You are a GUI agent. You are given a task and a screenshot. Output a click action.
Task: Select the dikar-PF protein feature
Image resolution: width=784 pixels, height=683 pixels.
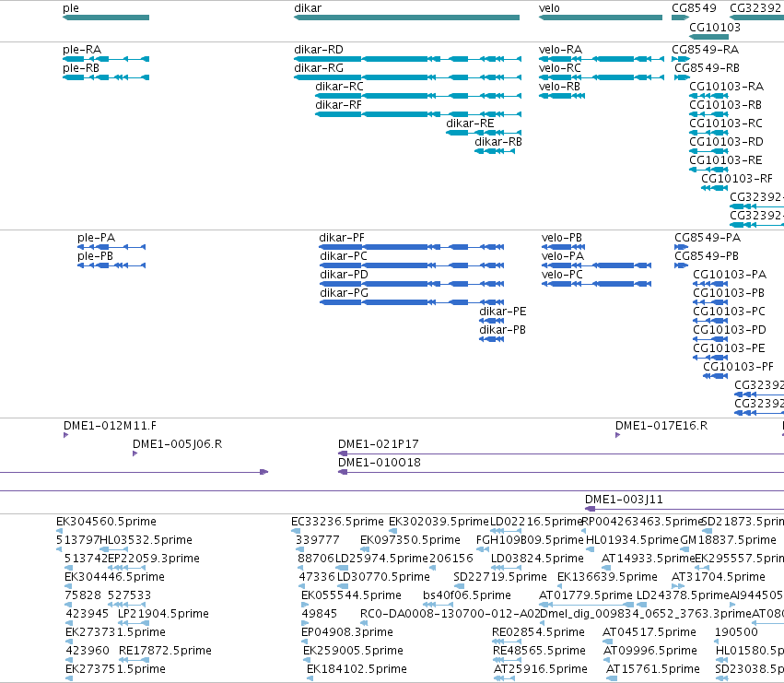[x=412, y=247]
